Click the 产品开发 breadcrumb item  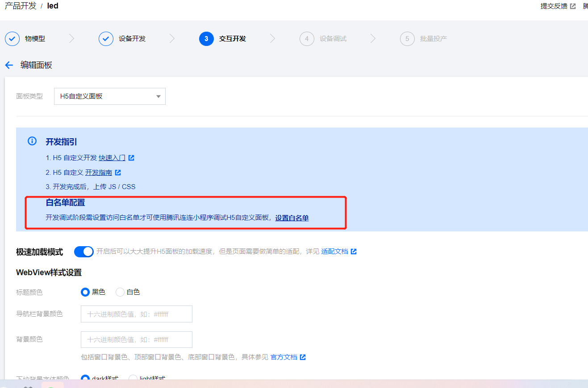click(x=21, y=6)
